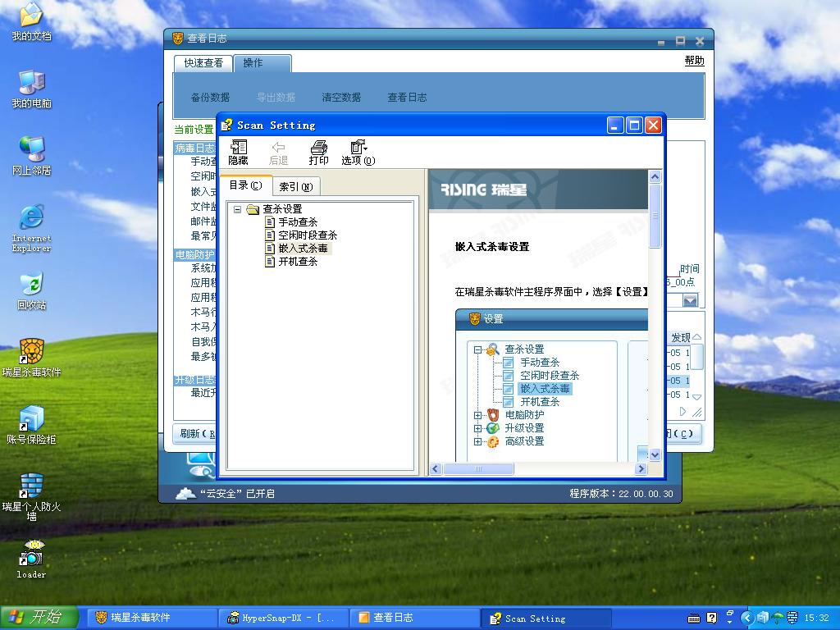Click 查看日志 in the operations bar
Image resolution: width=840 pixels, height=630 pixels.
[x=407, y=98]
